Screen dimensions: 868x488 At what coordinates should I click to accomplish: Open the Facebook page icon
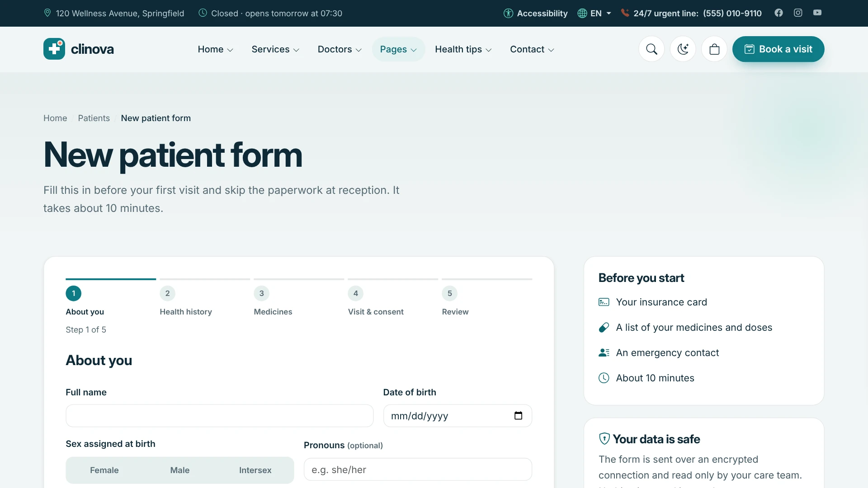point(778,13)
